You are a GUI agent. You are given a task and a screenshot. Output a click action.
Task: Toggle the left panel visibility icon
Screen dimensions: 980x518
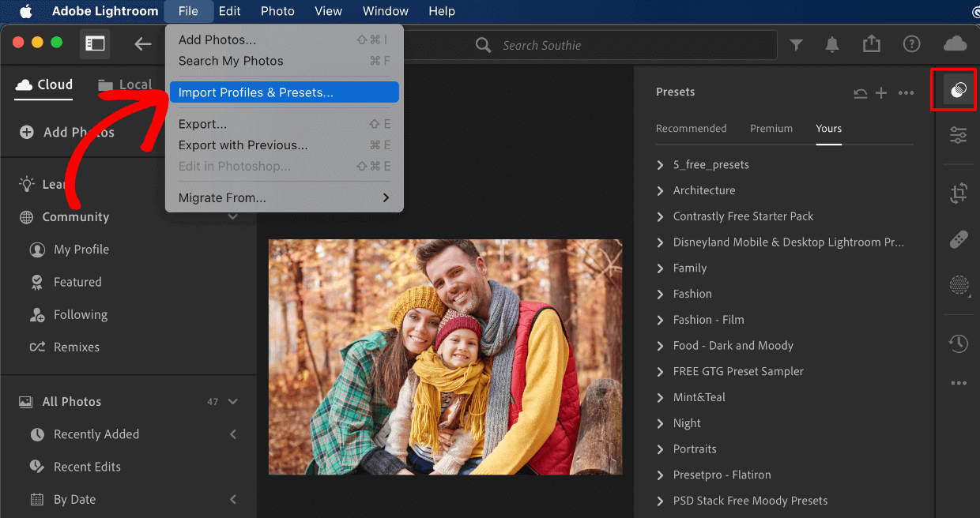pyautogui.click(x=95, y=44)
